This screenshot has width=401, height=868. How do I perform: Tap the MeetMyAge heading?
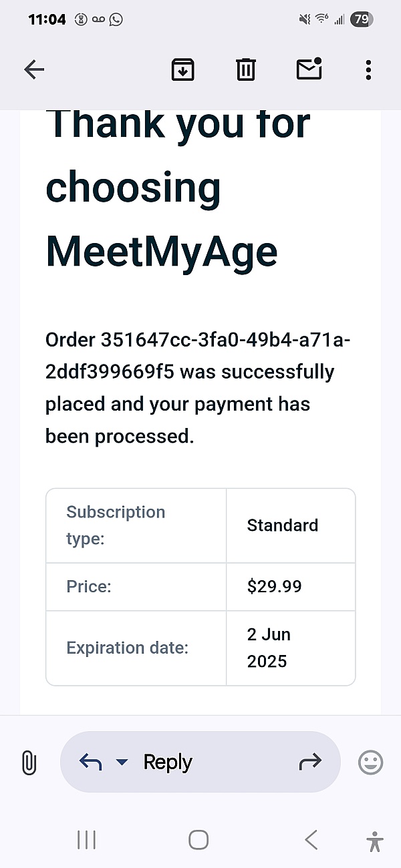point(161,252)
